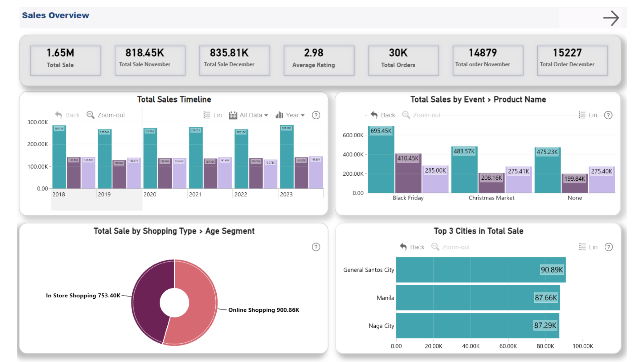Click the Christmas Market 483.57K bar
This screenshot has height=362, width=644.
point(464,170)
